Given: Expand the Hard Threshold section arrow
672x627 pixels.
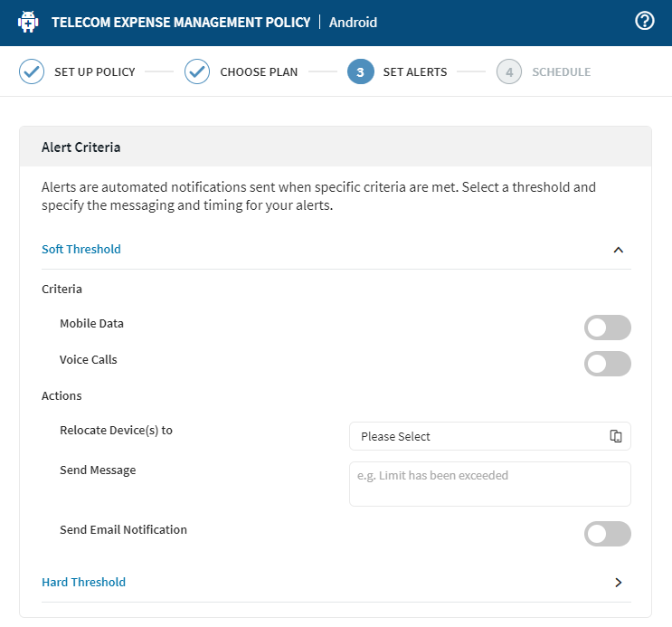Looking at the screenshot, I should [x=619, y=583].
